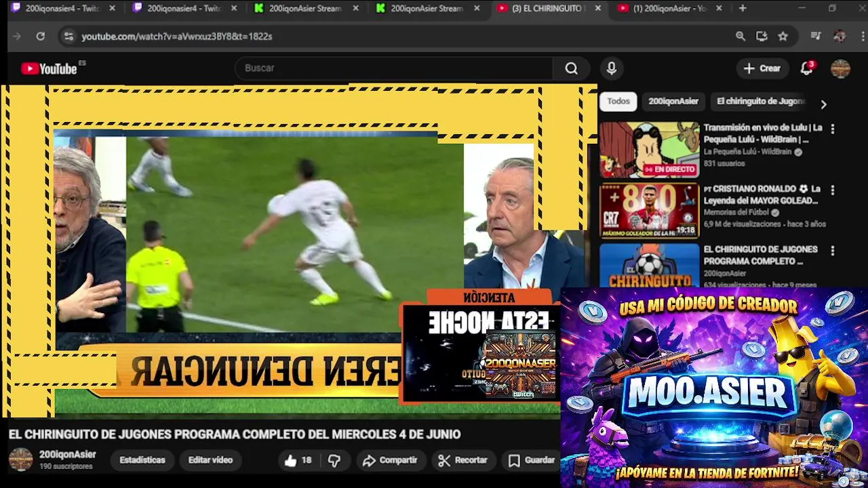Open the media controls icon in Chrome toolbar
This screenshot has width=868, height=488.
click(x=816, y=37)
